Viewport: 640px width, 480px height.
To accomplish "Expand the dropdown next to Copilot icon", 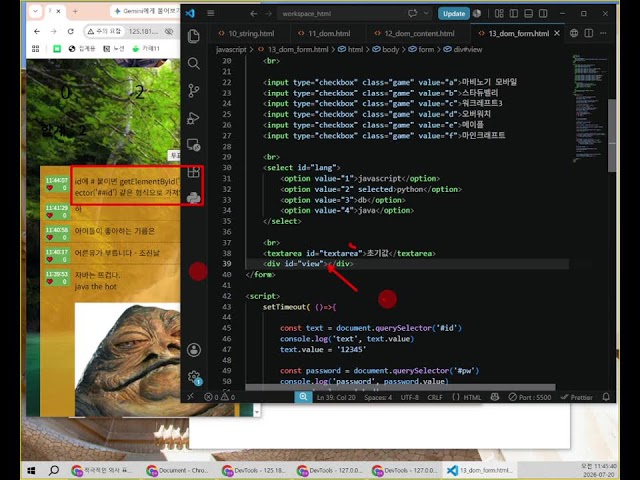I will tap(426, 13).
